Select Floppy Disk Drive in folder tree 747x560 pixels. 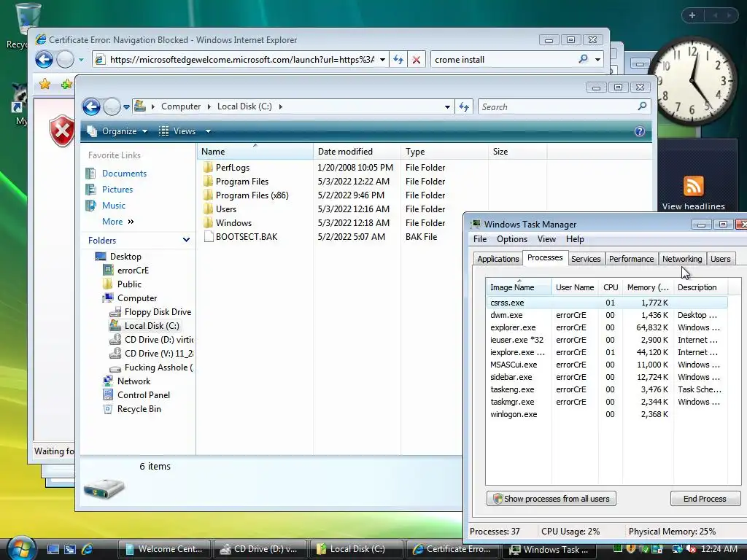tap(158, 312)
